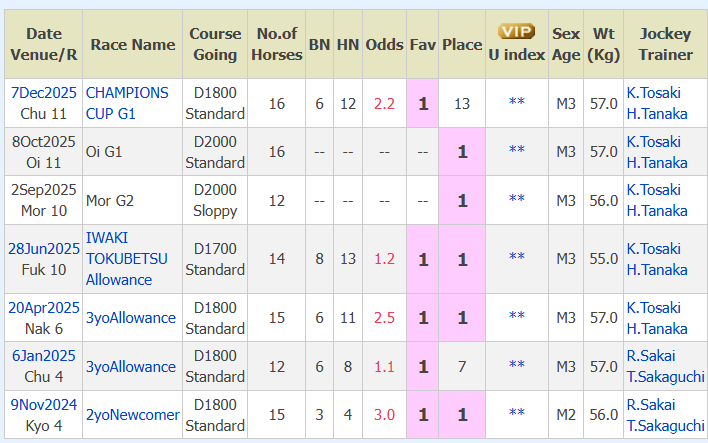This screenshot has width=708, height=443.
Task: Open the H.Tanaka trainer link in the 28Jun2025 row
Action: pos(657,270)
